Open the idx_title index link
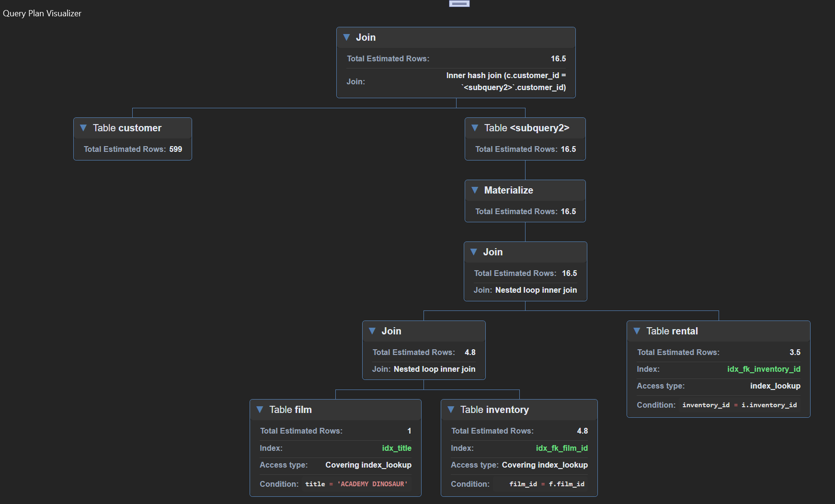 pos(397,448)
